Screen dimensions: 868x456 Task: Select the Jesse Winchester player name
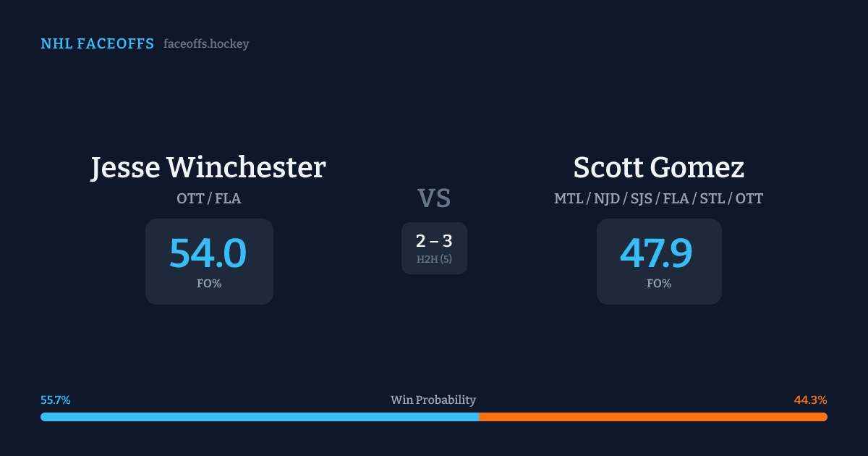point(208,168)
